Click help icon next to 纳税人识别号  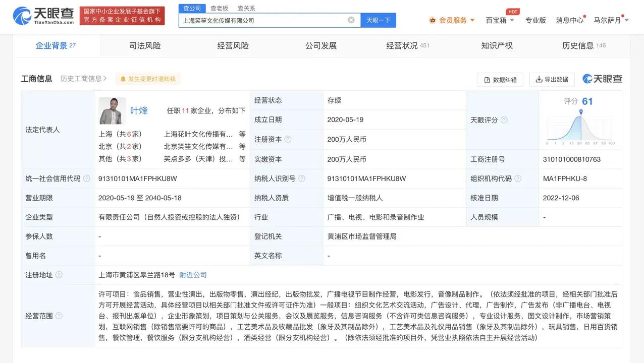302,178
